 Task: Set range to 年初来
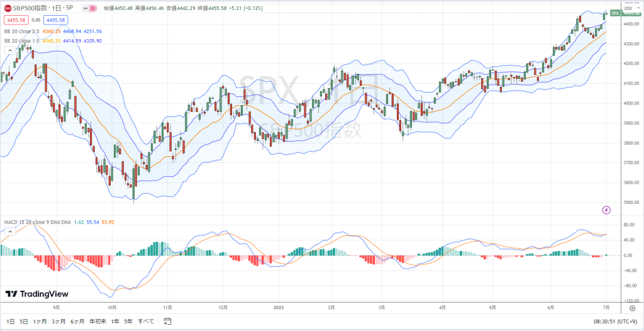[98, 321]
